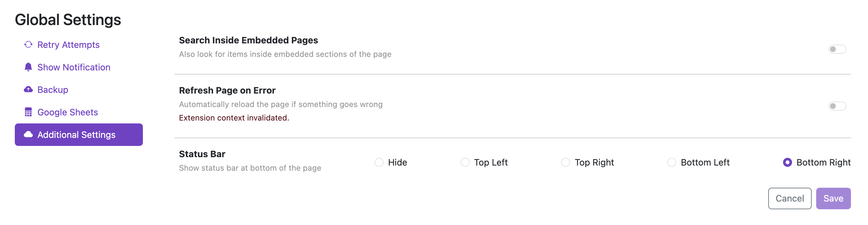Screen dimensions: 868x225
Task: Click the Backup cloud upload icon
Action: (28, 89)
